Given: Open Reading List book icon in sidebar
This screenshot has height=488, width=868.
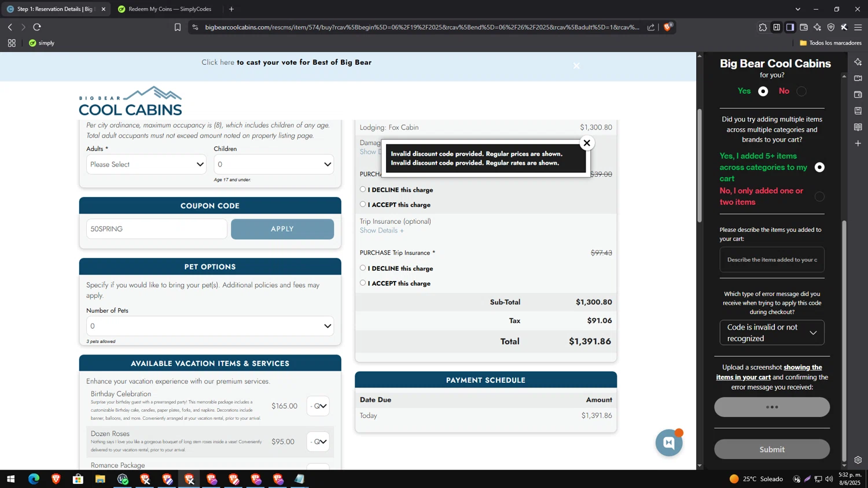Looking at the screenshot, I should 858,127.
